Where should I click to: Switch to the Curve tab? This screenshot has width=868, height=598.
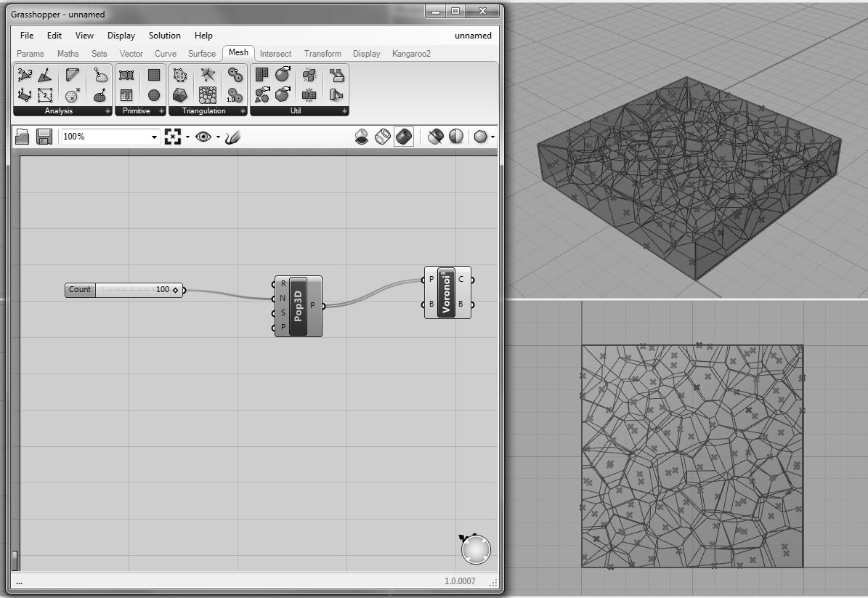pos(166,54)
